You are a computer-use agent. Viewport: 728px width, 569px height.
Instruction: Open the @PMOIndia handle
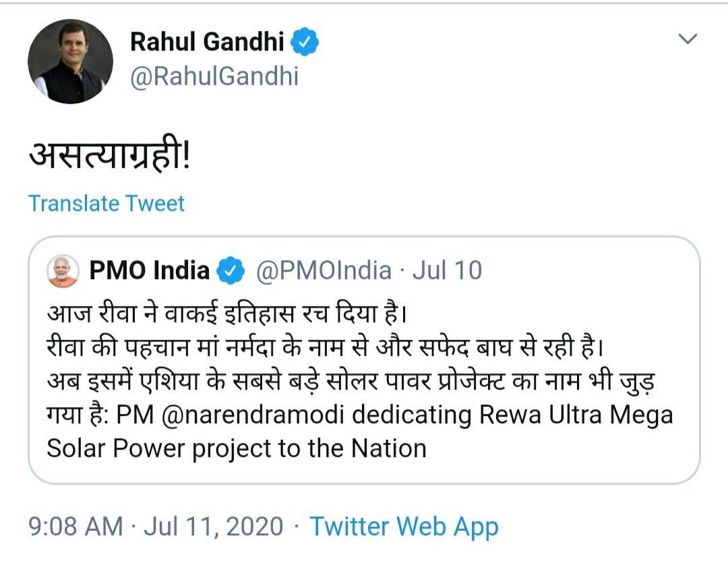[x=324, y=271]
